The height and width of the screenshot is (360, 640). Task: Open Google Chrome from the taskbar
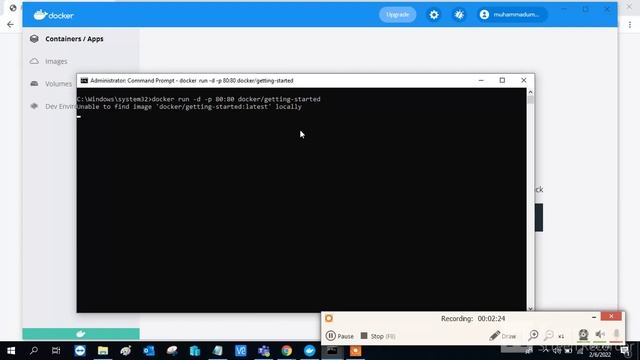pos(287,351)
